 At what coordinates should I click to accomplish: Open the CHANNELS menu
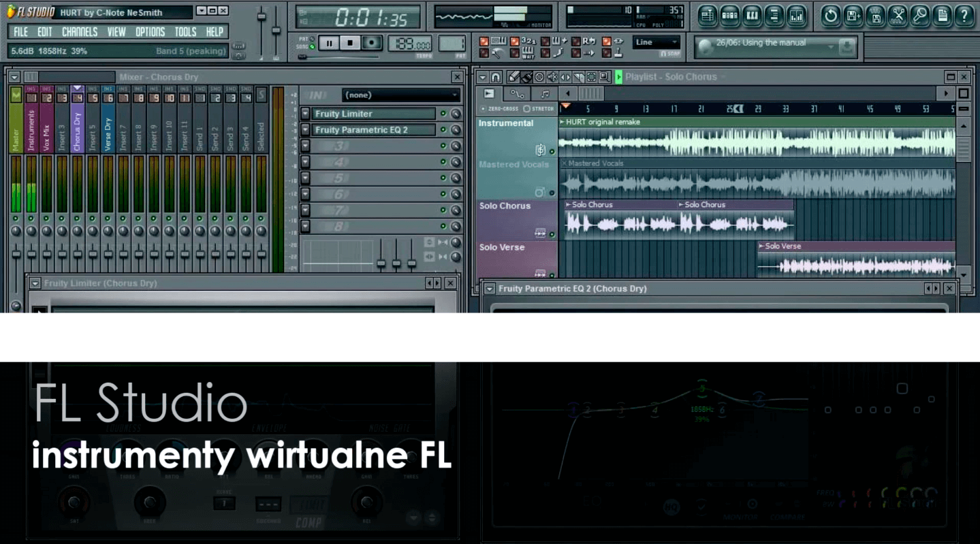coord(80,32)
